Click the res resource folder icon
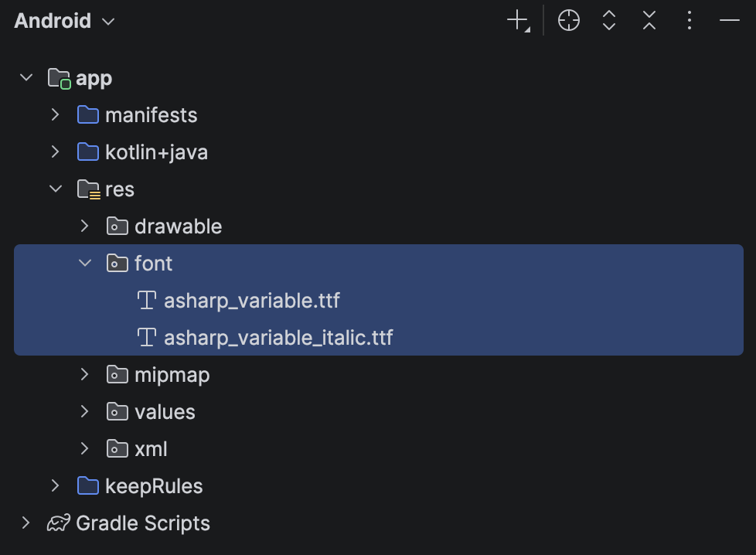This screenshot has height=555, width=756. click(x=89, y=189)
